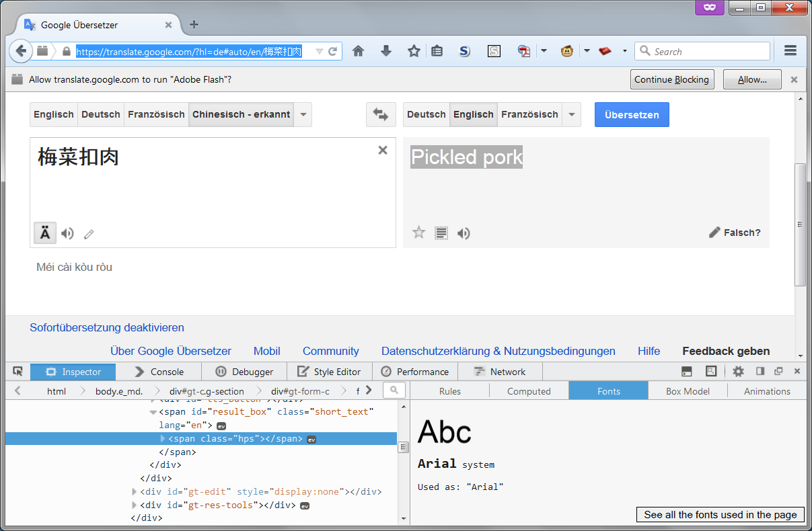The height and width of the screenshot is (531, 812).
Task: Star the Pickled pork translation
Action: (x=419, y=233)
